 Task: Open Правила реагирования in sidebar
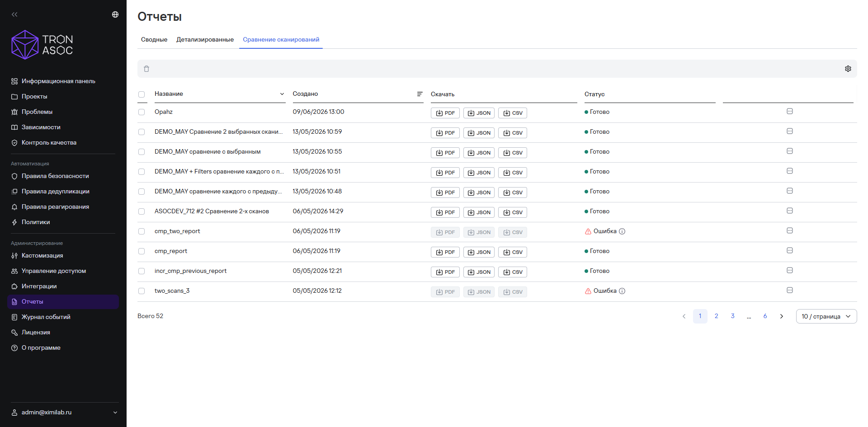tap(63, 207)
